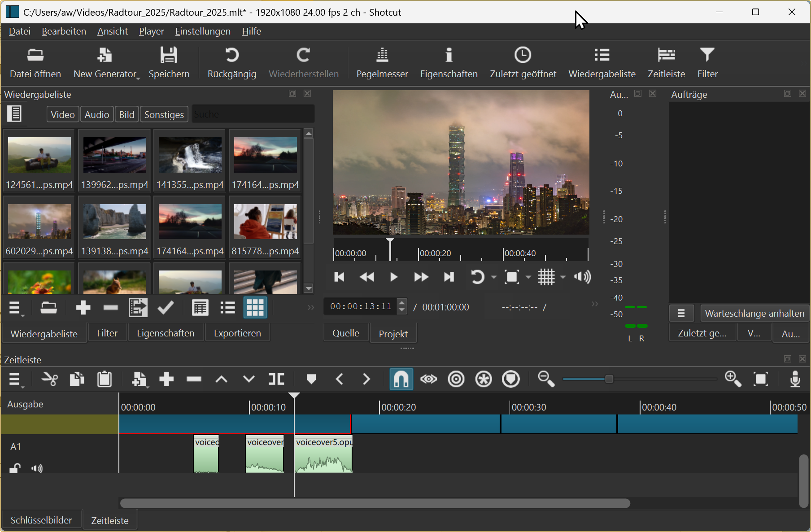Screen dimensions: 811x532
Task: Open the timeline hamburger menu
Action: tap(15, 380)
